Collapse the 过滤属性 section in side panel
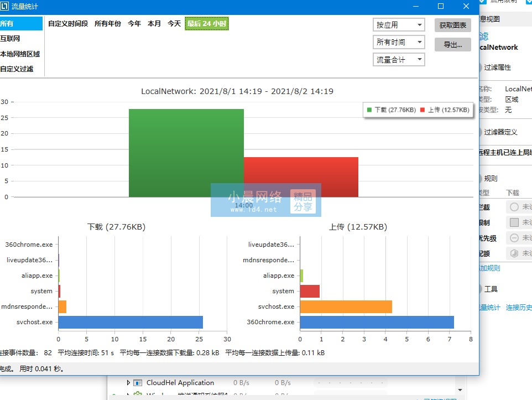 [481, 67]
